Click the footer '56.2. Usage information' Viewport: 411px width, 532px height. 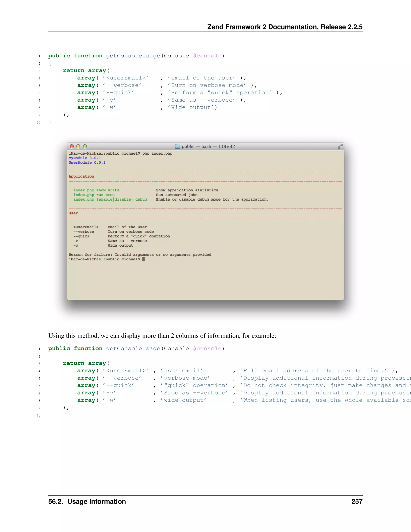point(87,501)
